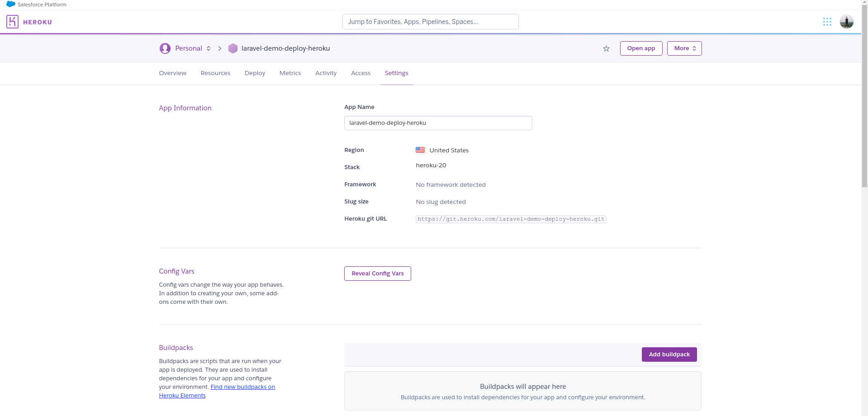Switch to the Deploy tab
Image resolution: width=868 pixels, height=416 pixels.
(254, 73)
